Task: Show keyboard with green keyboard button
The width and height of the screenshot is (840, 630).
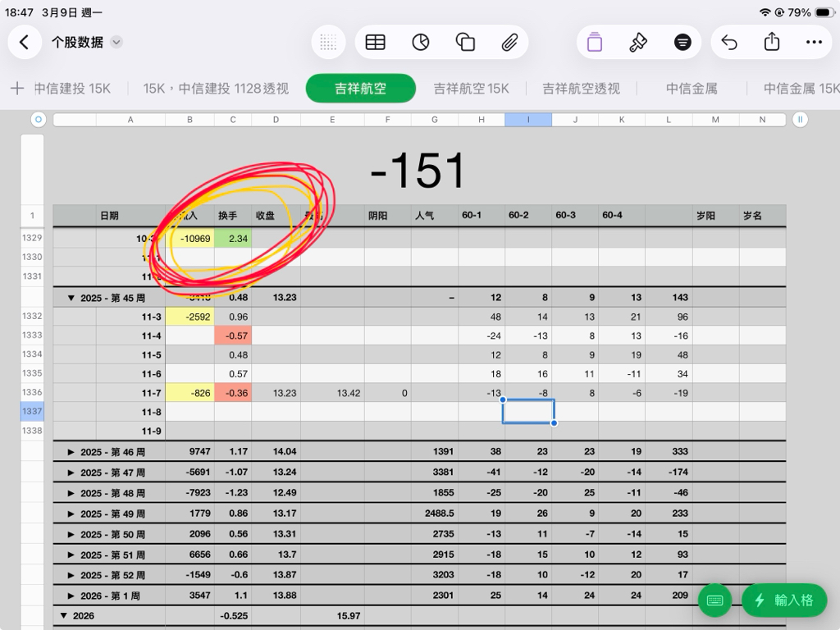Action: (x=714, y=600)
